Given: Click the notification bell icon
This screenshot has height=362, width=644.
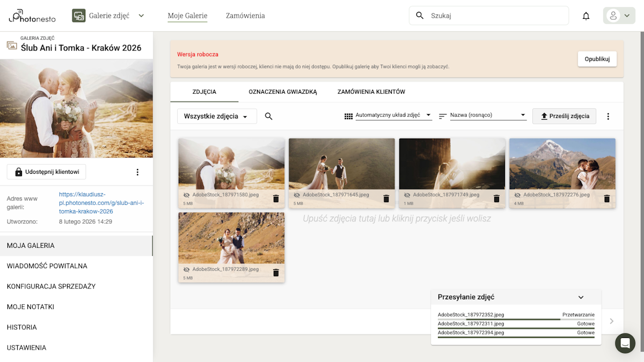Looking at the screenshot, I should (x=586, y=16).
